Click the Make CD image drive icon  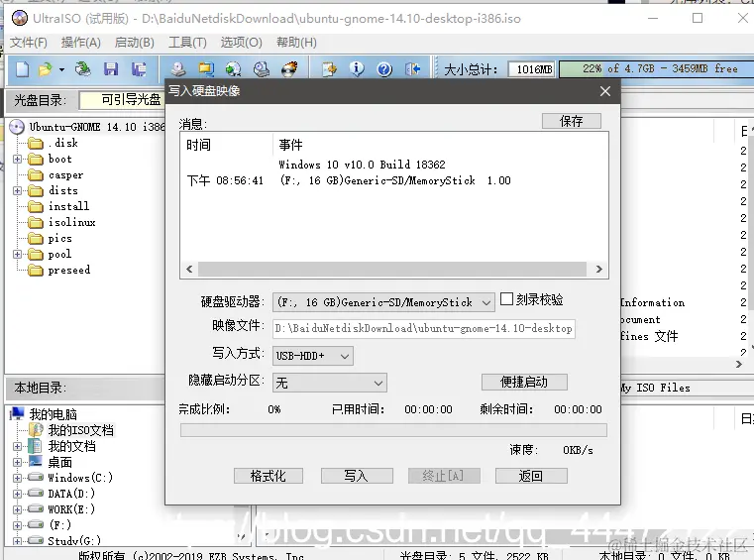pyautogui.click(x=178, y=69)
